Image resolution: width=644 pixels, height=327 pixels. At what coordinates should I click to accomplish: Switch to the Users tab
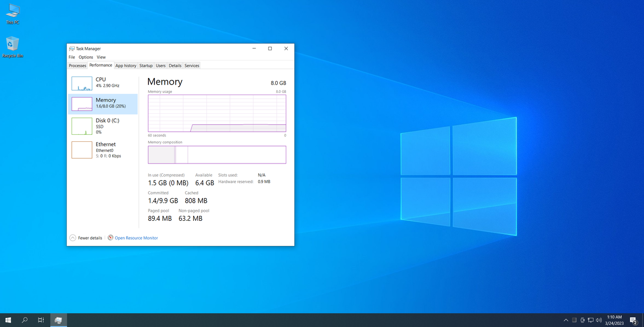(160, 65)
